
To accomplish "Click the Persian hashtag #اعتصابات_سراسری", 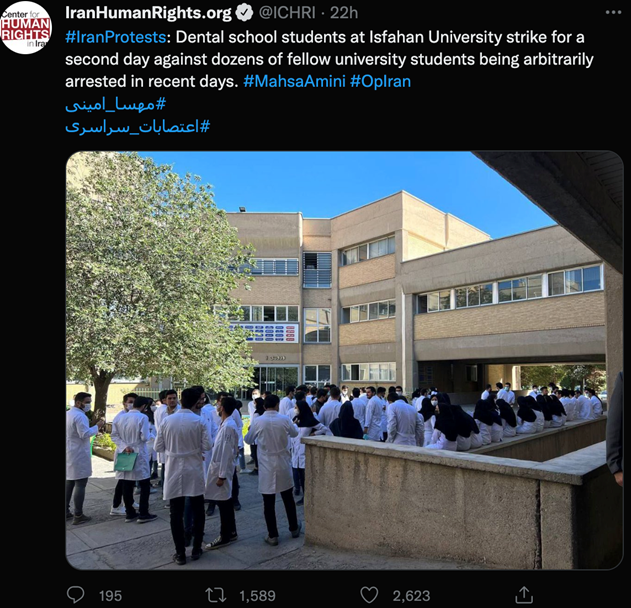I will (x=138, y=127).
